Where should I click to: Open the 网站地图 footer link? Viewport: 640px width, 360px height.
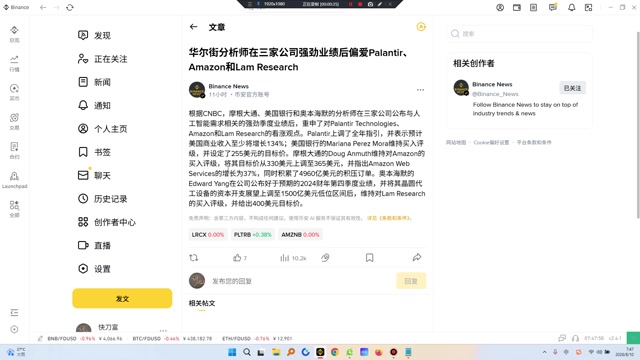pyautogui.click(x=456, y=142)
